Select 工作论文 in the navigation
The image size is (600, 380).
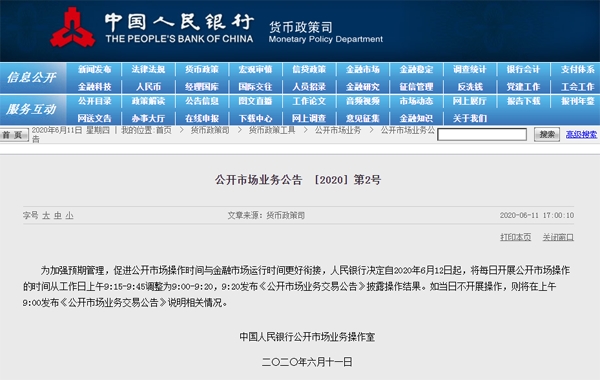(309, 101)
